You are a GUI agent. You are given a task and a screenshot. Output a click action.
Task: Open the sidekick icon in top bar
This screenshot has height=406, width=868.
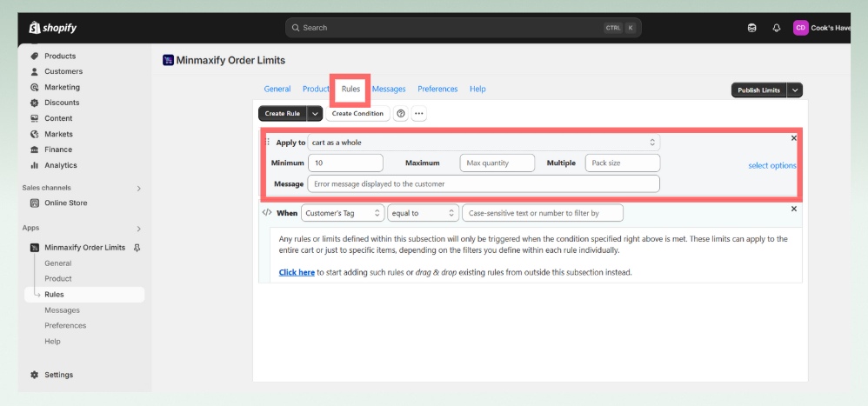pos(751,28)
